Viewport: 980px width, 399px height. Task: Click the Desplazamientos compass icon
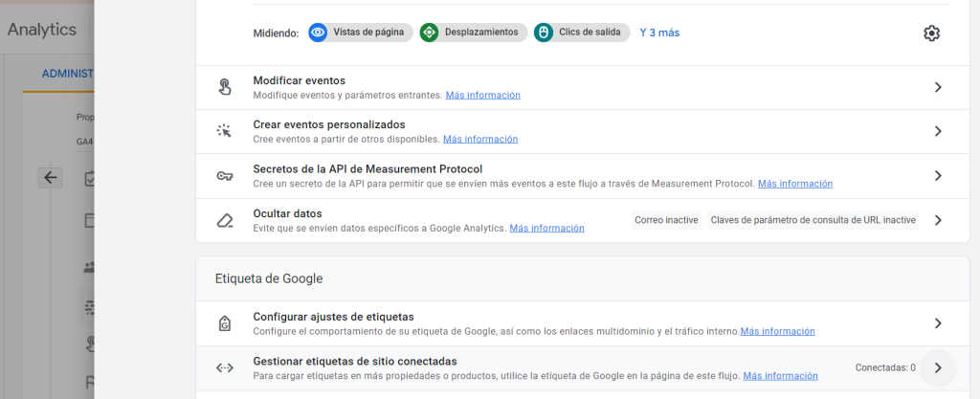pyautogui.click(x=429, y=33)
